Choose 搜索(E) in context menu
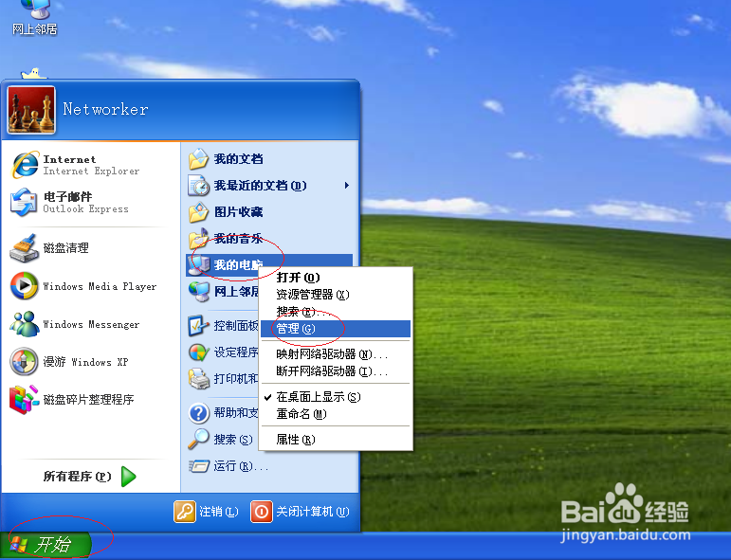The height and width of the screenshot is (560, 731). coord(336,311)
